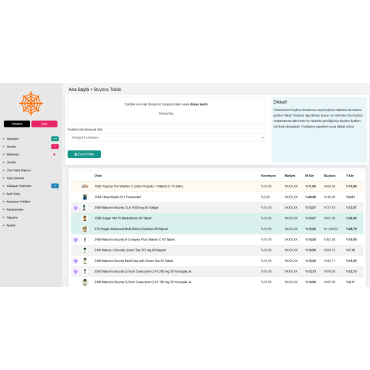Image resolution: width=370 pixels, height=370 pixels.
Task: Click the Buybox column header
Action: tap(330, 176)
